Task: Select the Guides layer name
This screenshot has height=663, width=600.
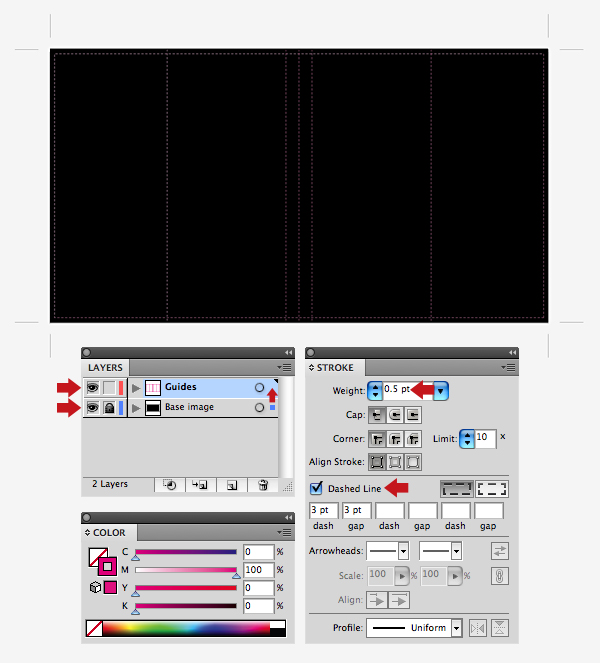Action: (x=181, y=386)
